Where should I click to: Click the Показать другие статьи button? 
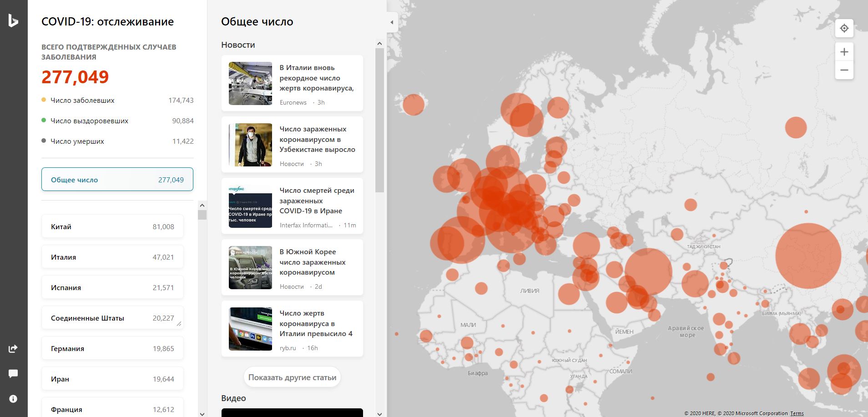[x=292, y=377]
